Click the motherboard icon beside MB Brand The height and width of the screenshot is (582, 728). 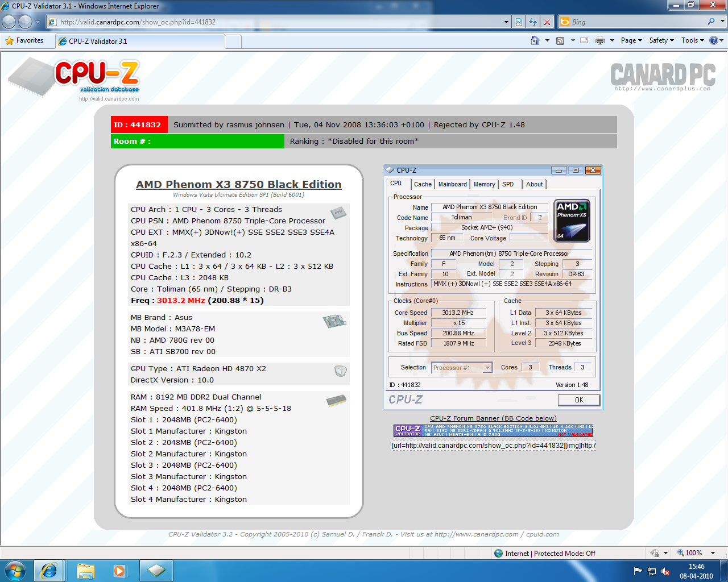pos(334,321)
